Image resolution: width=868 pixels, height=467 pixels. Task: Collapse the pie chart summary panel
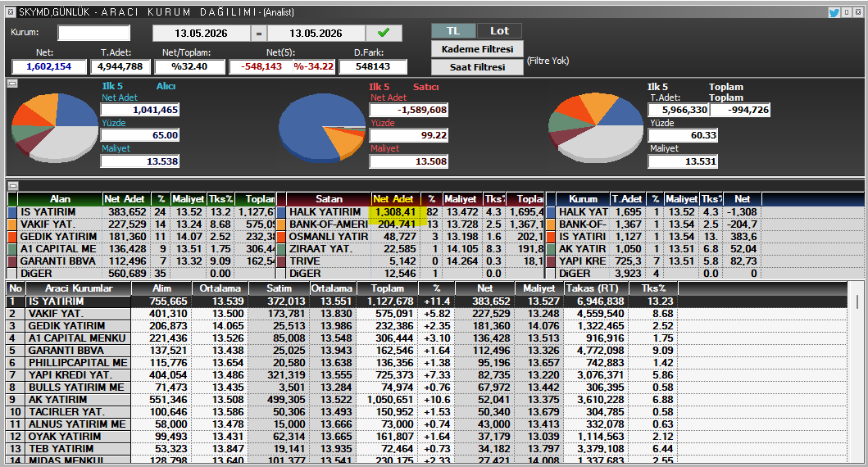(x=12, y=84)
